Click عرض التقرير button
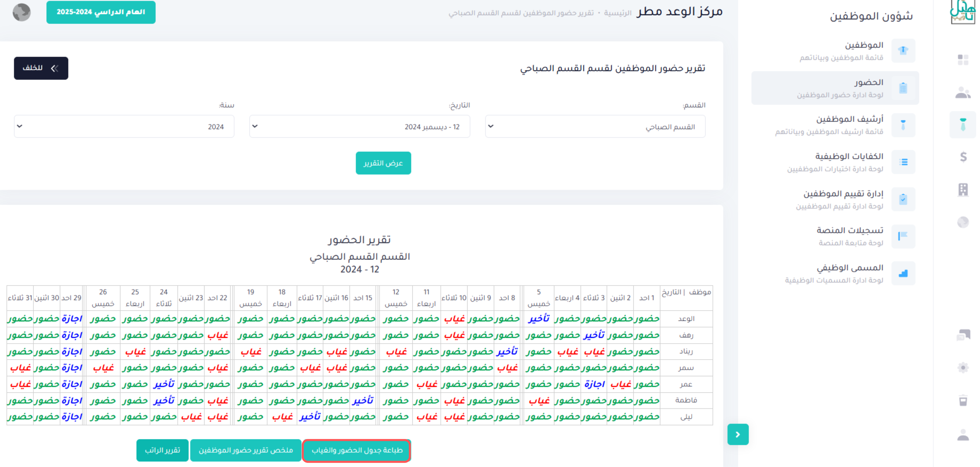This screenshot has height=467, width=980. [x=383, y=163]
